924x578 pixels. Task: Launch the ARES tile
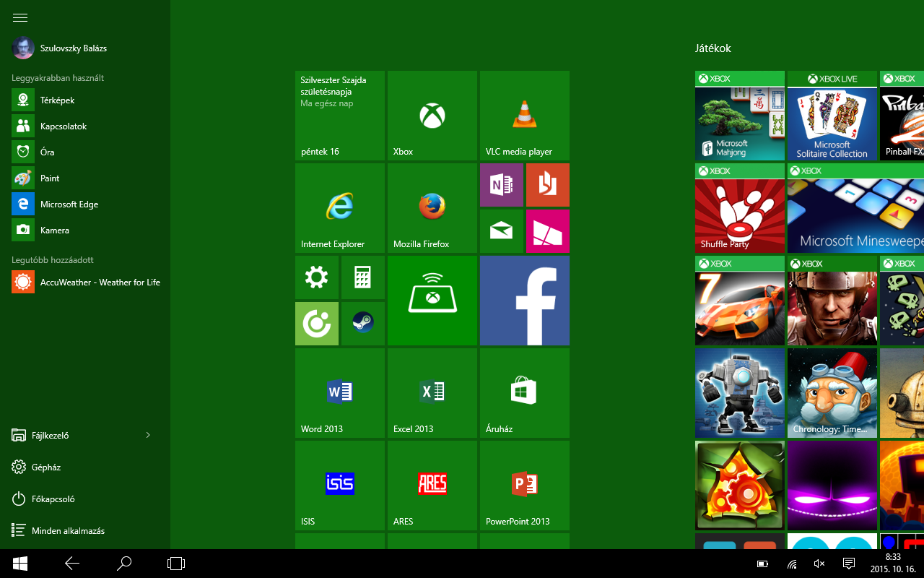(432, 486)
